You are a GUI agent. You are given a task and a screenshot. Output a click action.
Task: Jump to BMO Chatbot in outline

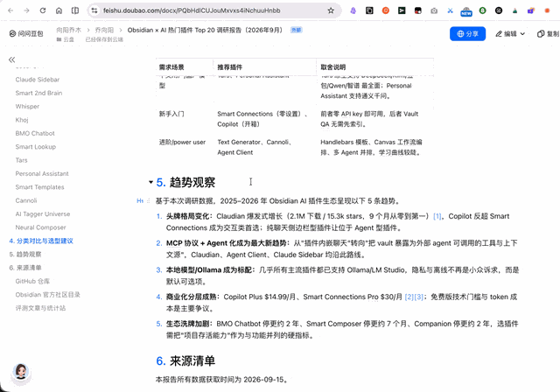click(x=35, y=133)
